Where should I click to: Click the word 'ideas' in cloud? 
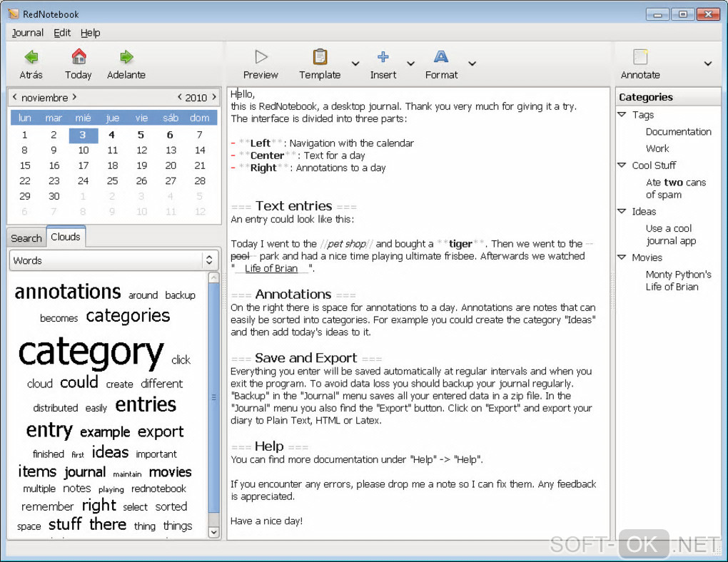point(110,452)
